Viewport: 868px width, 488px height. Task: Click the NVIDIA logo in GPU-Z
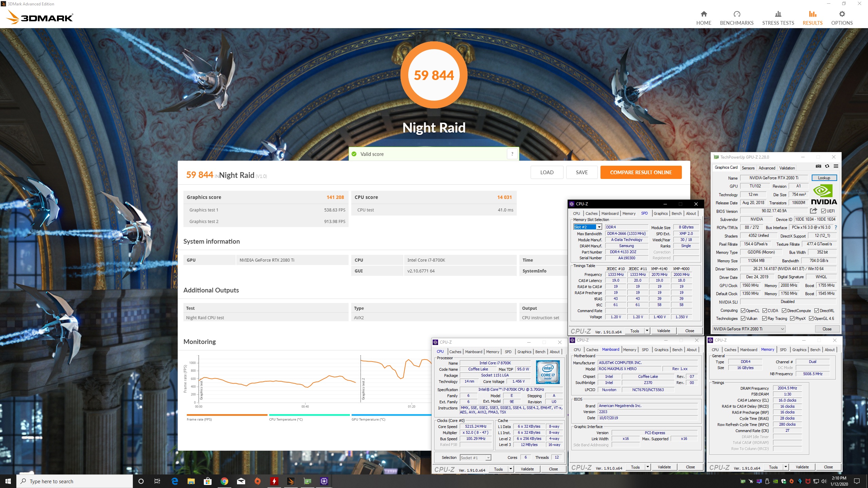tap(824, 195)
